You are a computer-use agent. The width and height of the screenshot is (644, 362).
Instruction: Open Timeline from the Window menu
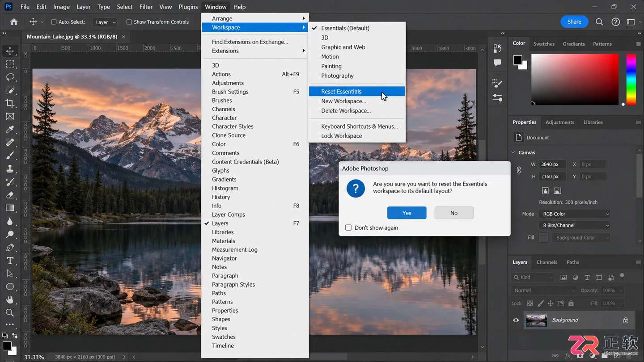[223, 345]
